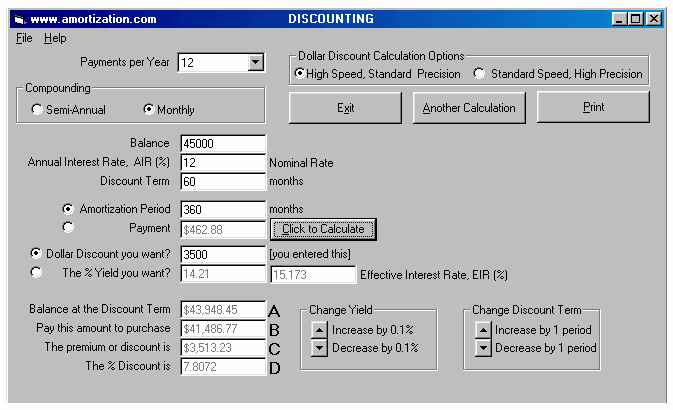Choose 'The % Yield you want?' option
Viewport: 673px width, 410px height.
pyautogui.click(x=38, y=272)
